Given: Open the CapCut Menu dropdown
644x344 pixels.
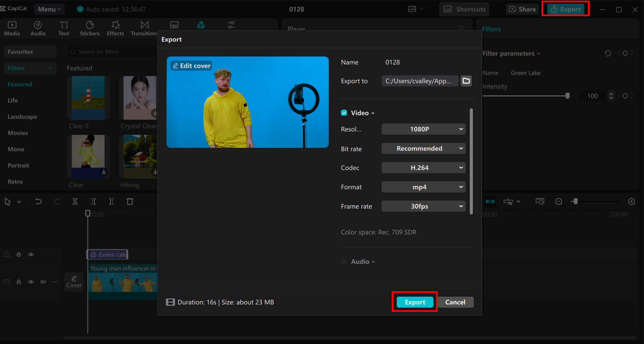Looking at the screenshot, I should pyautogui.click(x=49, y=9).
